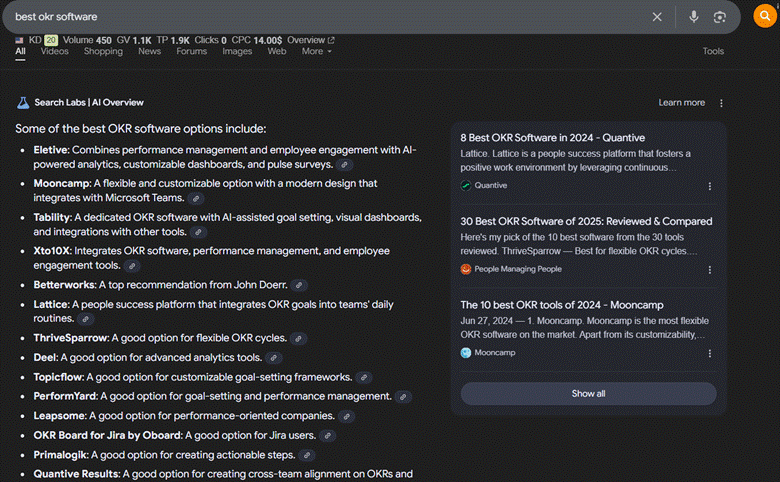
Task: Open three-dot menu on Mooncamp source card
Action: click(709, 353)
